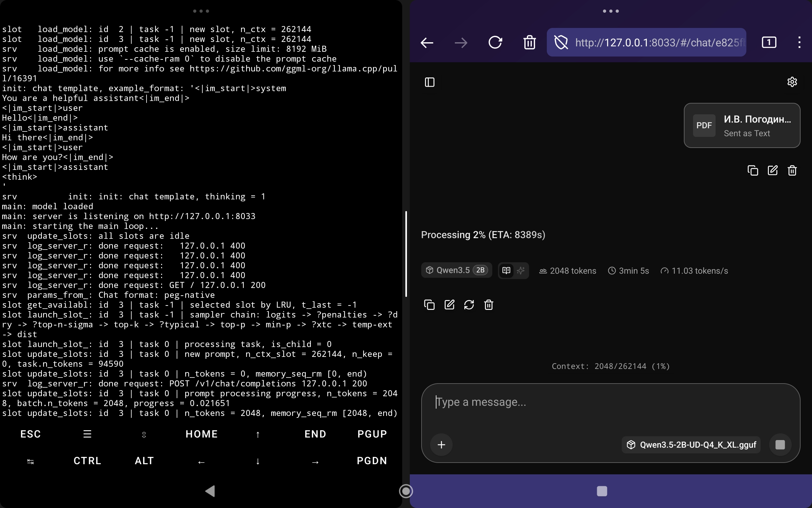Image resolution: width=812 pixels, height=508 pixels.
Task: Tap down arrow key in terminal
Action: pos(258,461)
